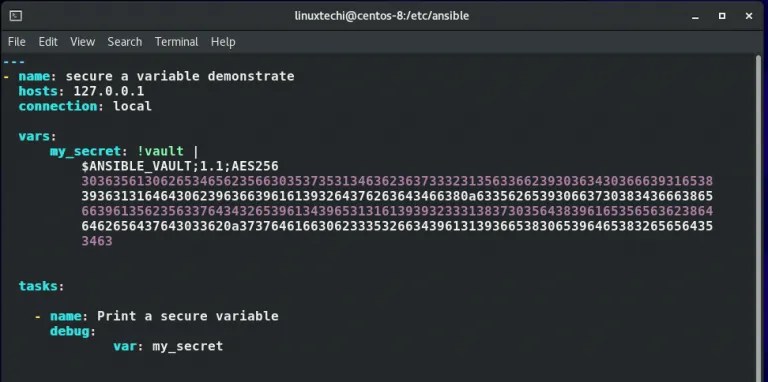
Task: Click the final vault fragment '3463'
Action: (97, 241)
